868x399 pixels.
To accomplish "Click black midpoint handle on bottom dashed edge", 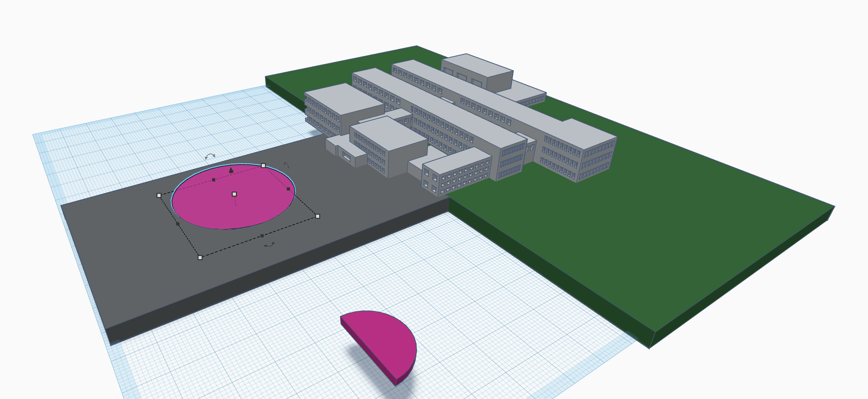I will click(x=262, y=236).
